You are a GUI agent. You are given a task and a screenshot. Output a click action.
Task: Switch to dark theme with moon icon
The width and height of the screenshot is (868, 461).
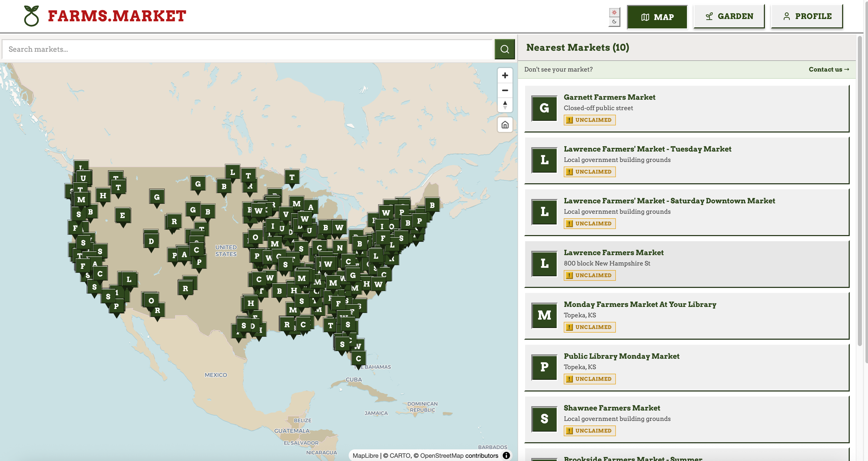pos(614,22)
